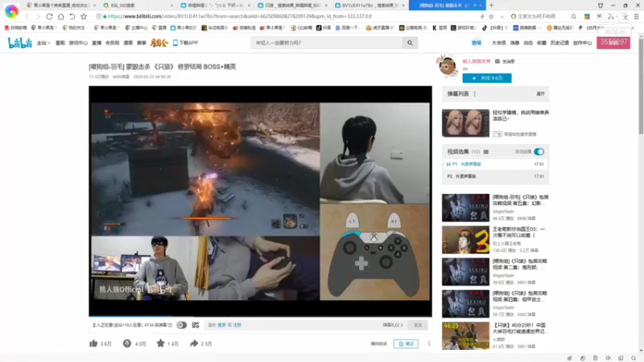Click browser address bar search magnifier
Image resolution: width=644 pixels, height=362 pixels.
(573, 16)
